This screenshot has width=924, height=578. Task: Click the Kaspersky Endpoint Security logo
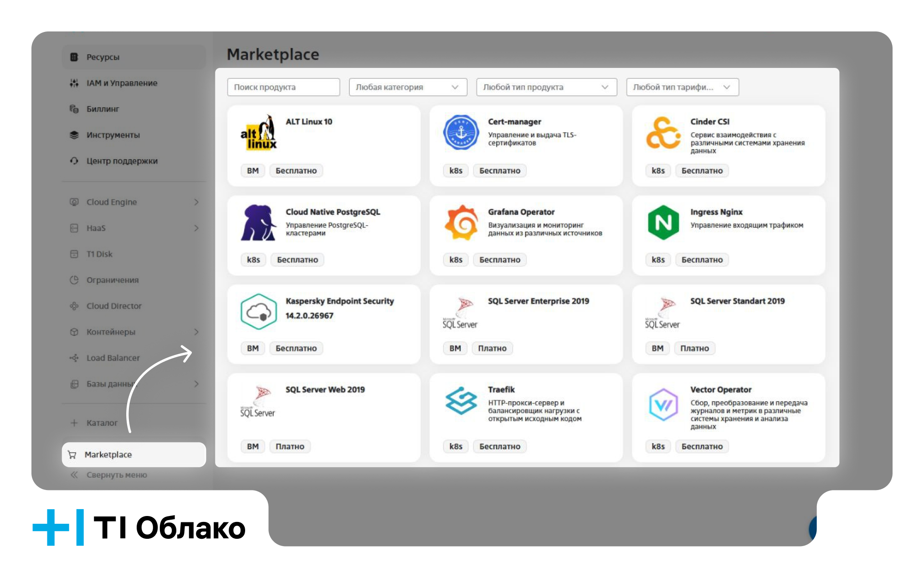(258, 312)
